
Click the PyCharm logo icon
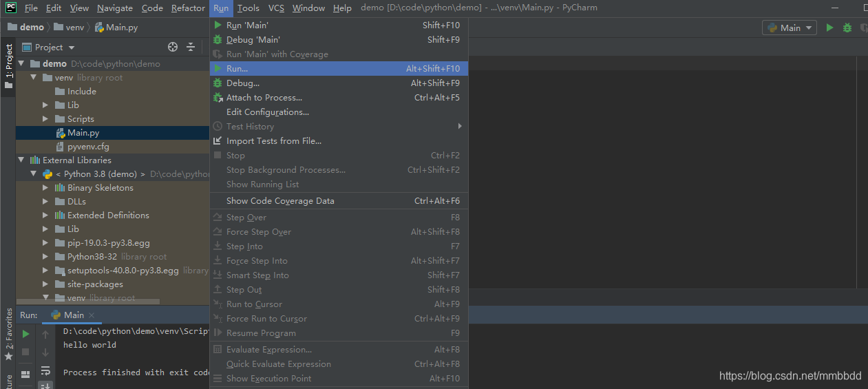pyautogui.click(x=11, y=8)
